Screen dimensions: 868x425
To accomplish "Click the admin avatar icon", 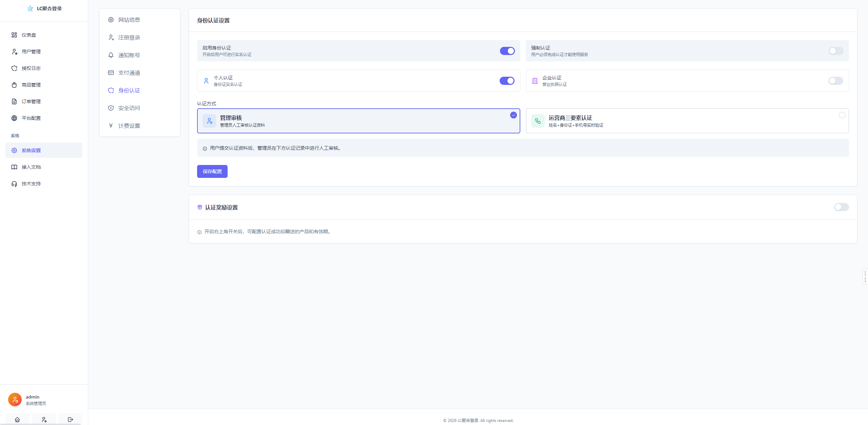I will coord(15,400).
